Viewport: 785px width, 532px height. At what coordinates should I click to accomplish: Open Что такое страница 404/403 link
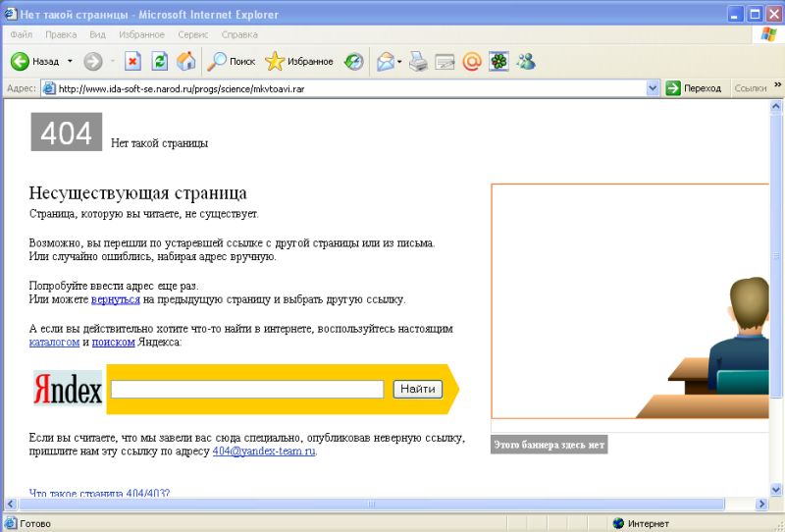pyautogui.click(x=99, y=493)
